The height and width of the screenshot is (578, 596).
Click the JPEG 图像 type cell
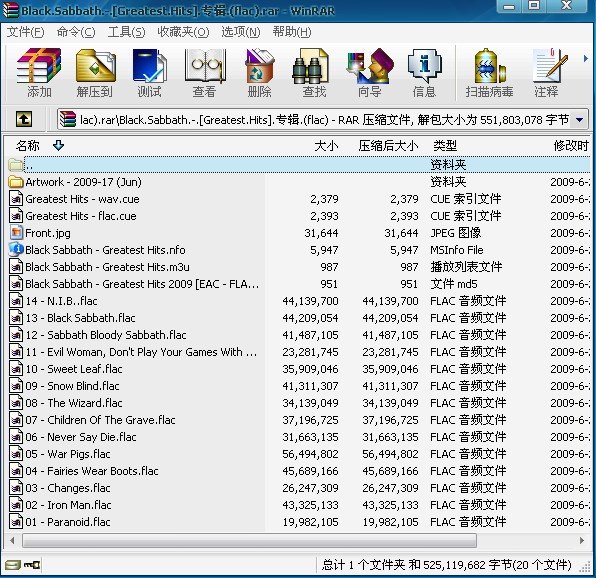tap(456, 233)
